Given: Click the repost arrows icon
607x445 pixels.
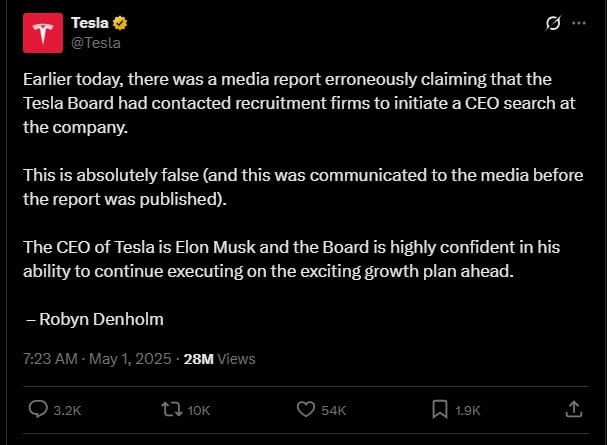Looking at the screenshot, I should pos(172,409).
